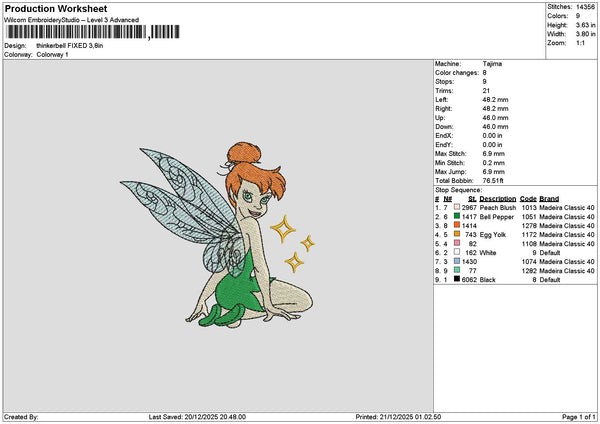Image resolution: width=600 pixels, height=424 pixels.
Task: Click the Stitches value 14356
Action: click(585, 7)
